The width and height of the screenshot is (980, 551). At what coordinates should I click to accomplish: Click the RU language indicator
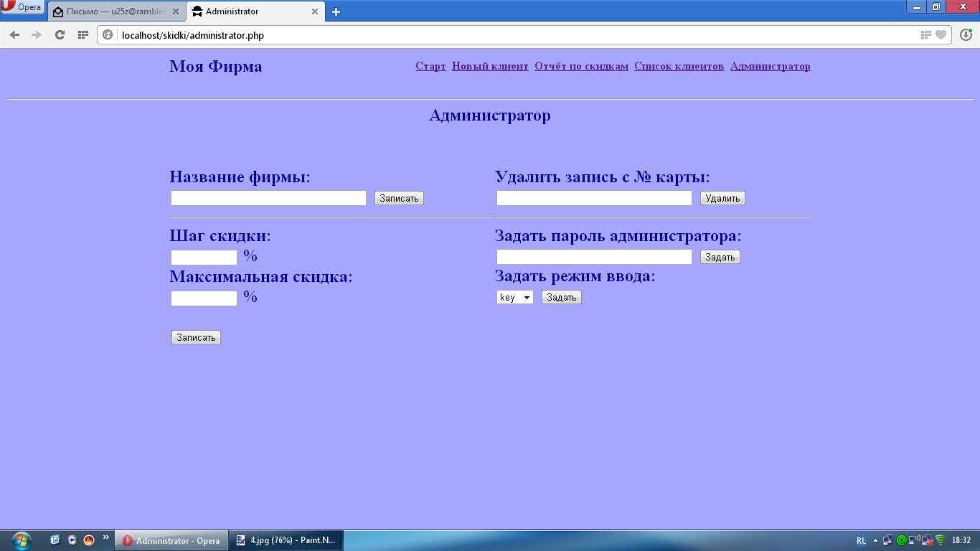point(861,540)
